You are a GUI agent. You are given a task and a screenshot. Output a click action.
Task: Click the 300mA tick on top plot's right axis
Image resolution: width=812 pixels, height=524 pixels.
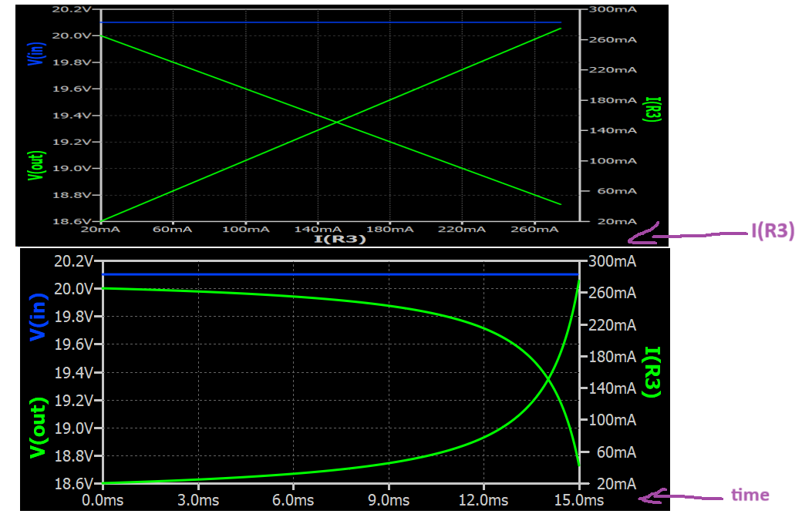point(613,9)
